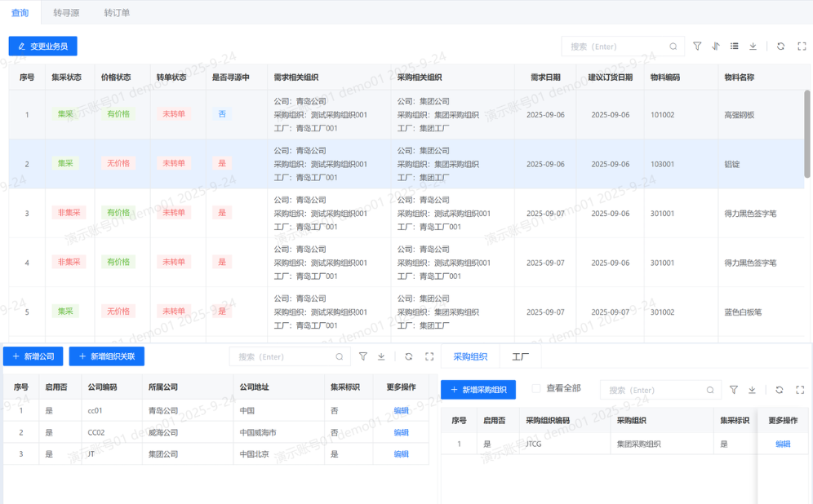Click the download/export icon in the top toolbar

tap(754, 46)
